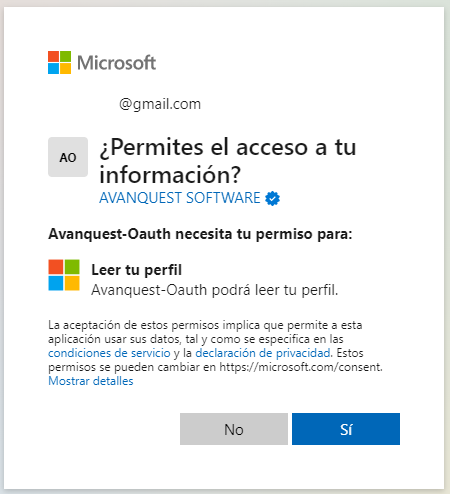Open the condiciones de servicio link
The height and width of the screenshot is (494, 450).
pyautogui.click(x=109, y=353)
